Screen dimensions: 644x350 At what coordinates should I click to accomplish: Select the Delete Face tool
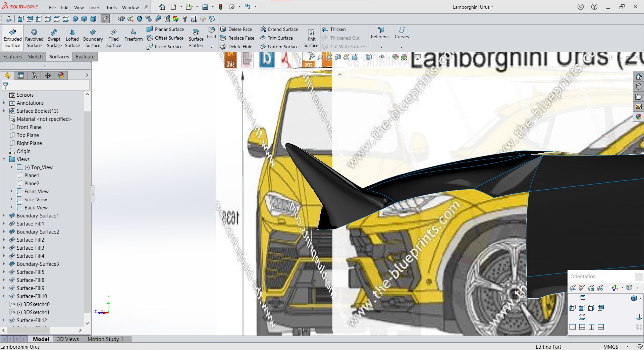(237, 29)
